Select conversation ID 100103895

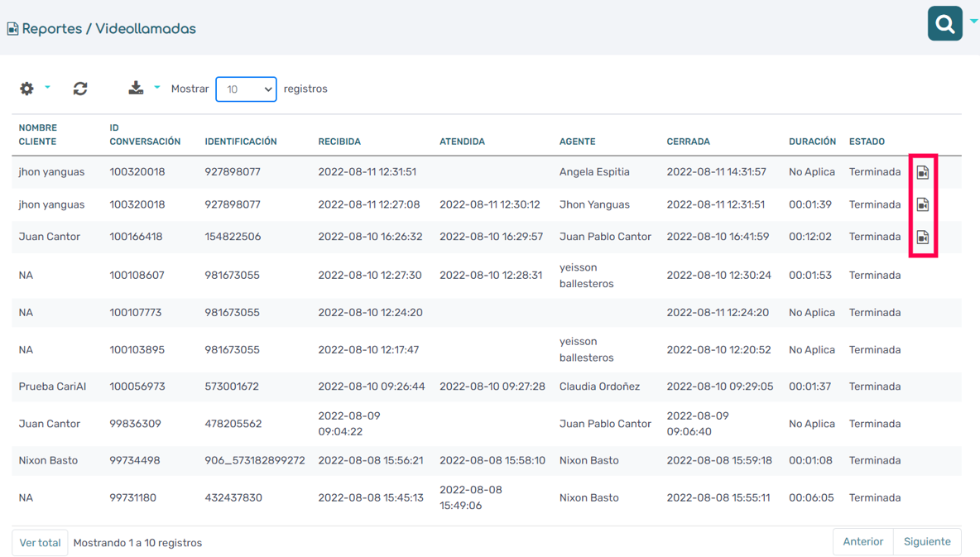[137, 350]
